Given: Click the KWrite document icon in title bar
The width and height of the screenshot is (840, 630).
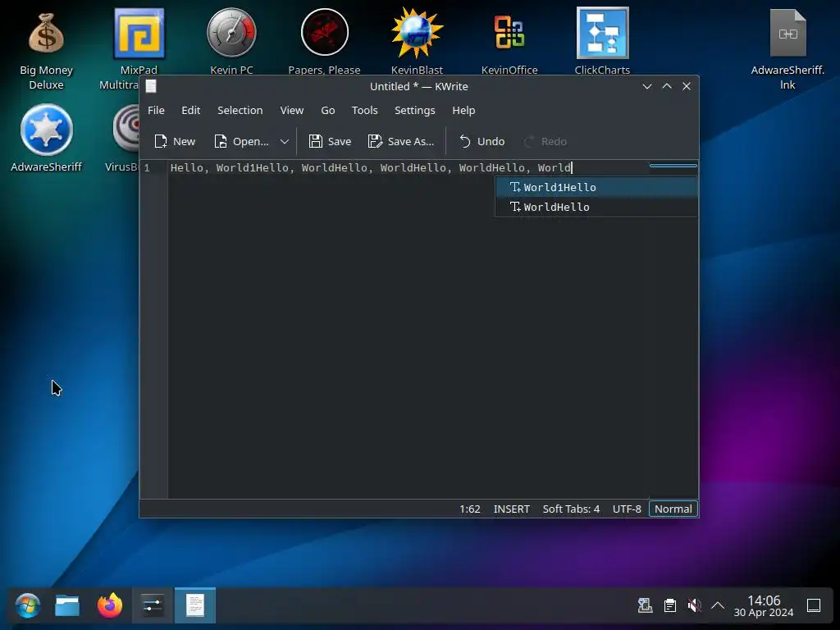Looking at the screenshot, I should [151, 86].
